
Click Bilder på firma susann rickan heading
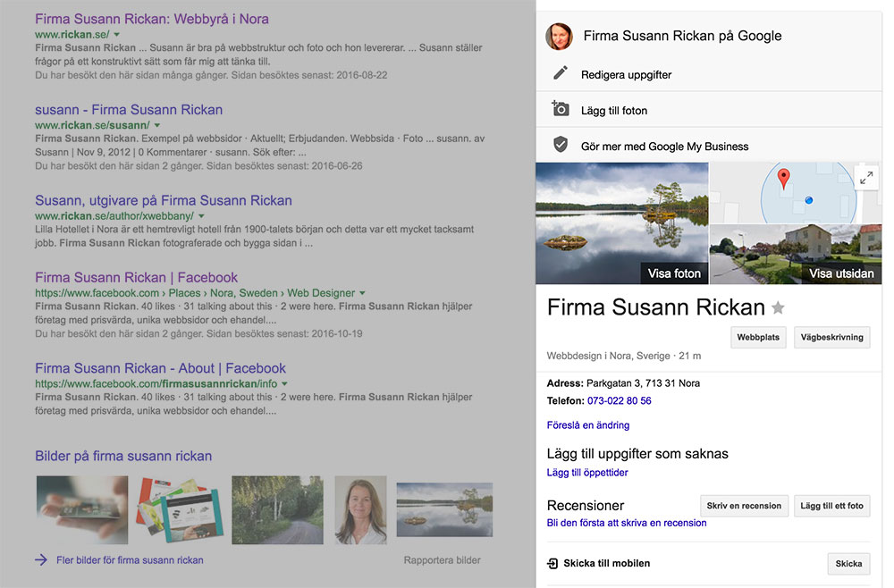[x=123, y=456]
